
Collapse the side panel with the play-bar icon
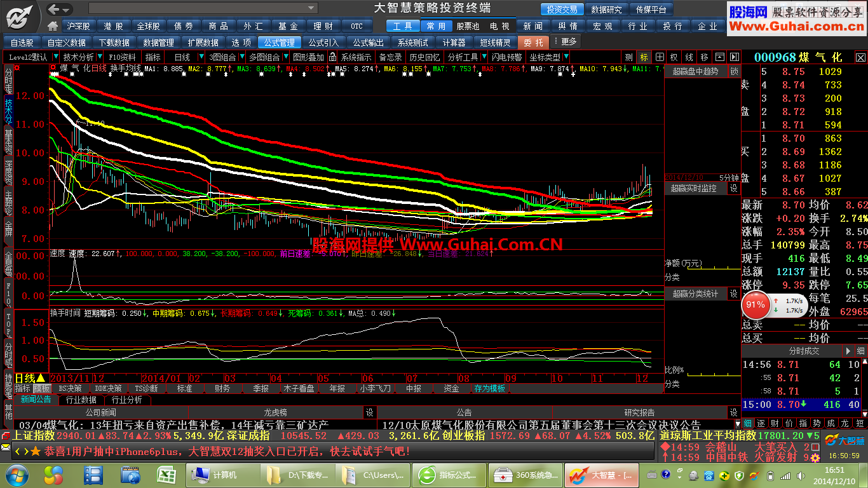pyautogui.click(x=734, y=57)
